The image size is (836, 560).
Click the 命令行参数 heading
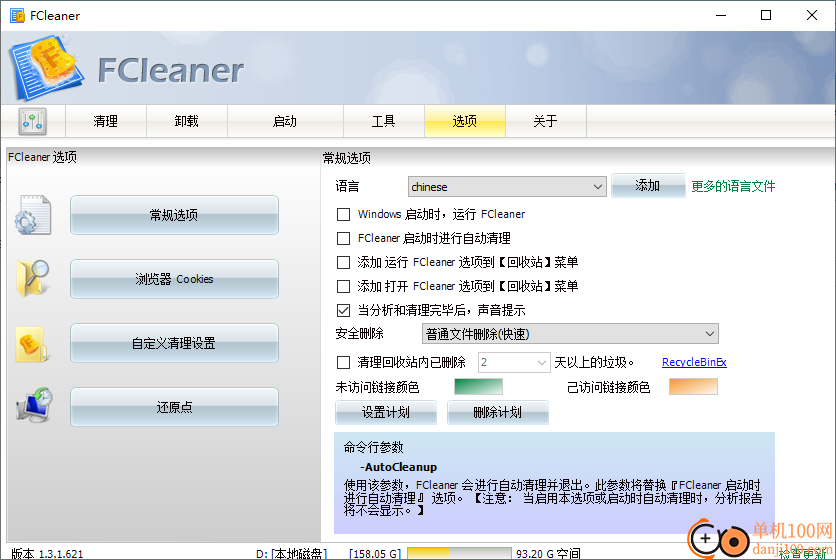click(373, 447)
